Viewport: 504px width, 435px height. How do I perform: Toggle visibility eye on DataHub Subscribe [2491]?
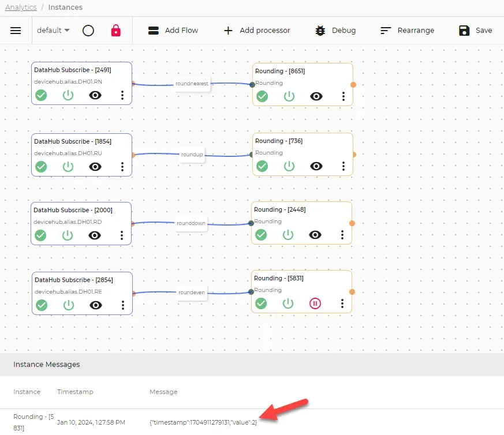click(95, 95)
